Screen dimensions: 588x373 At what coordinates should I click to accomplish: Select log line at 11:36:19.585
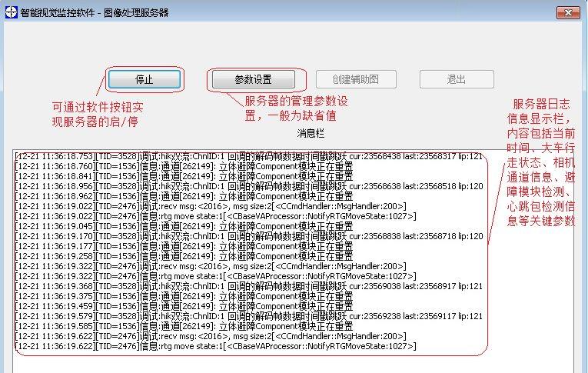[184, 326]
